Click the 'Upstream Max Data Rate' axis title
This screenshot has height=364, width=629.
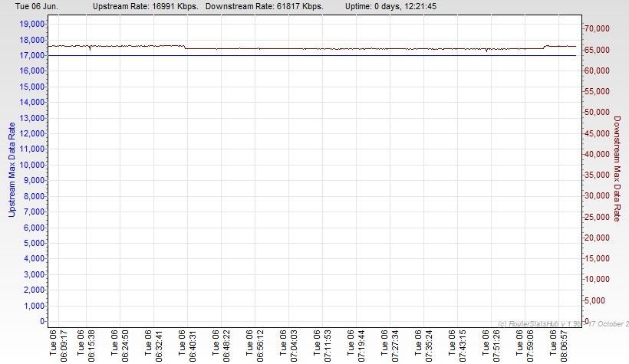[x=12, y=169]
